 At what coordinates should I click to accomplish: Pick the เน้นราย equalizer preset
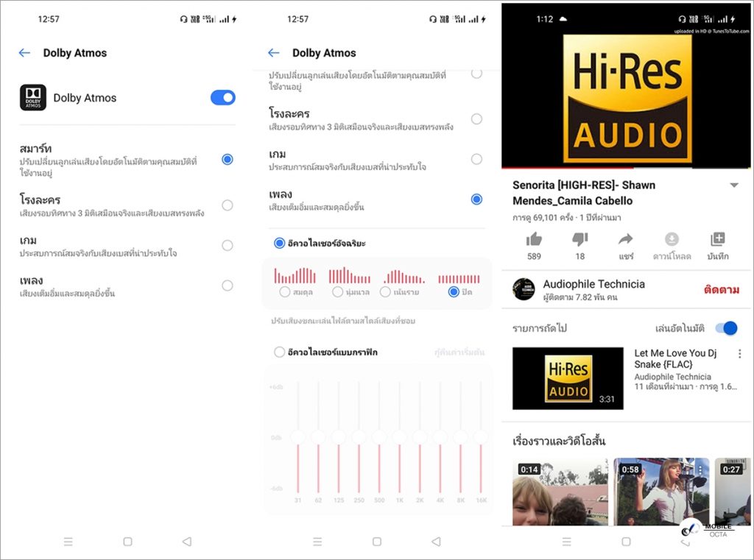click(x=384, y=292)
